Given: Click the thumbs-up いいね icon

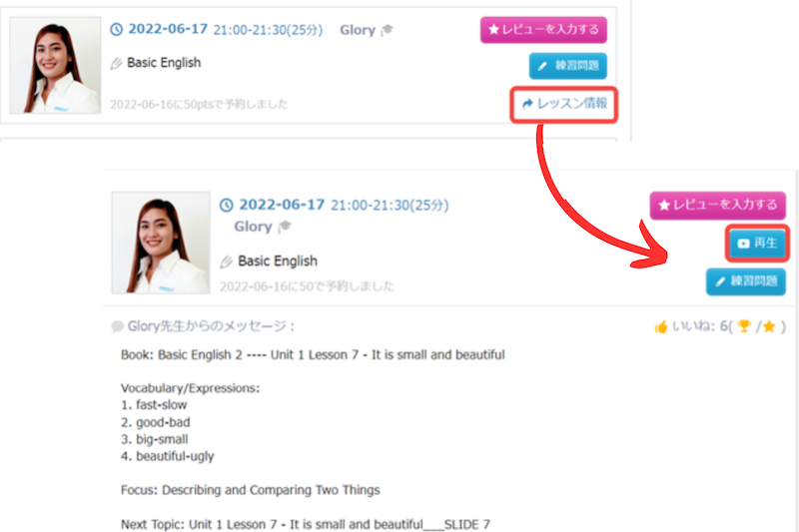Looking at the screenshot, I should 661,326.
